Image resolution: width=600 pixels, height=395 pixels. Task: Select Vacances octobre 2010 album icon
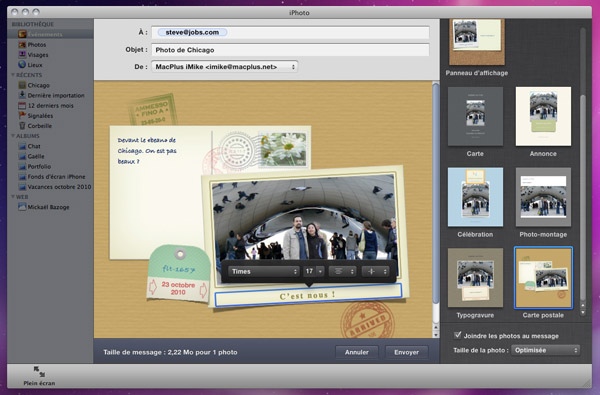22,187
